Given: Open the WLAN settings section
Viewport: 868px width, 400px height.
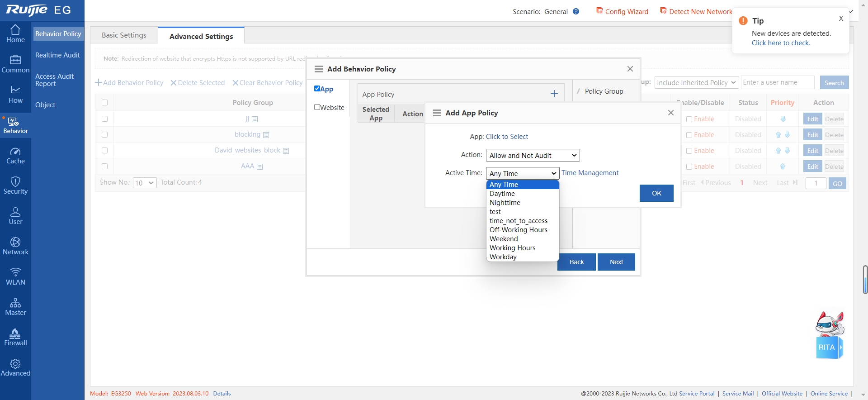Looking at the screenshot, I should pyautogui.click(x=15, y=276).
